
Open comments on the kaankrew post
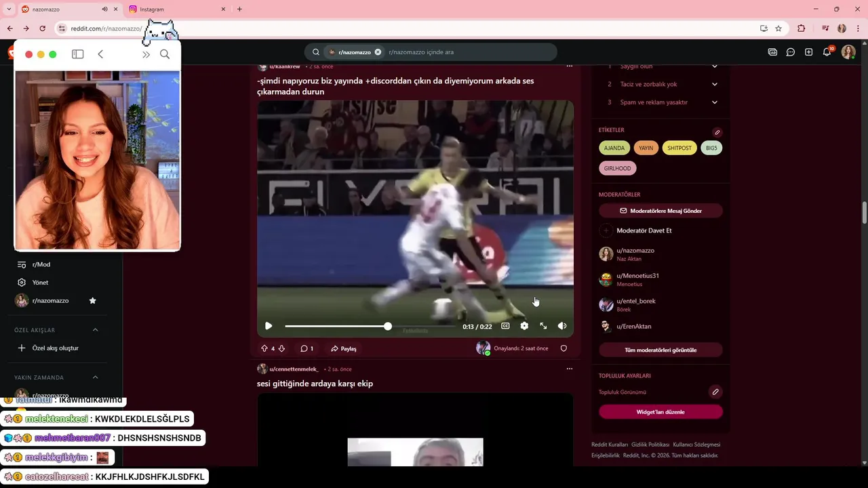[307, 348]
